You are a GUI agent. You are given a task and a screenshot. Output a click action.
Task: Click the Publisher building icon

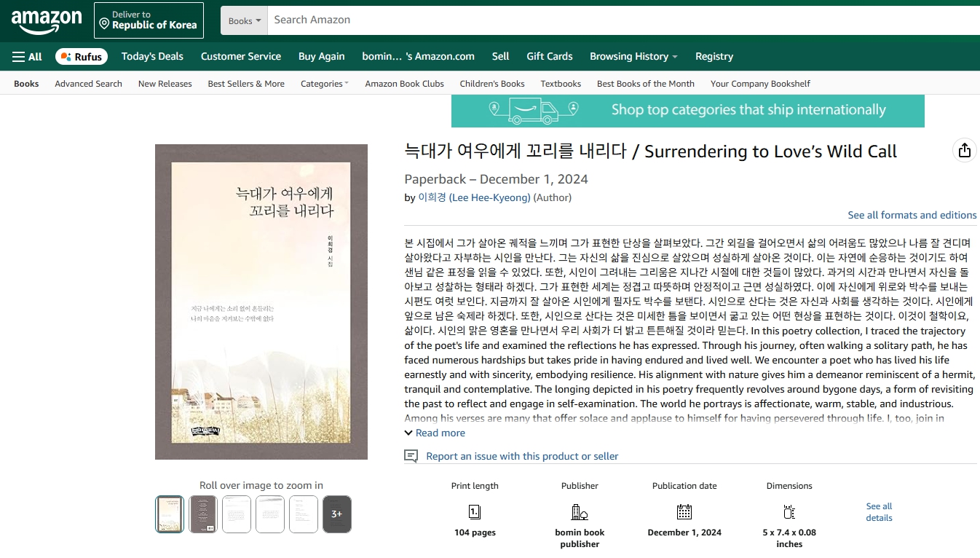point(580,511)
